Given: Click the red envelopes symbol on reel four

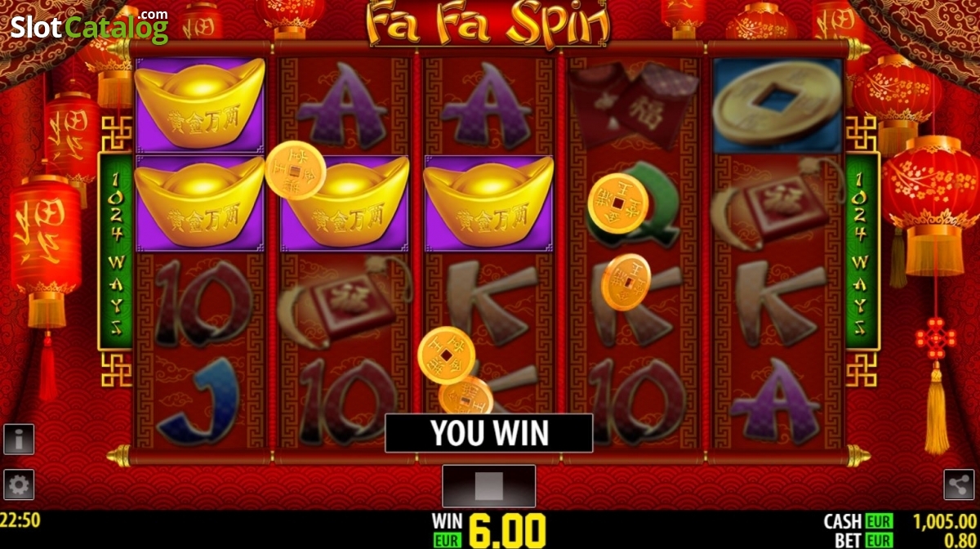Looking at the screenshot, I should click(x=634, y=105).
